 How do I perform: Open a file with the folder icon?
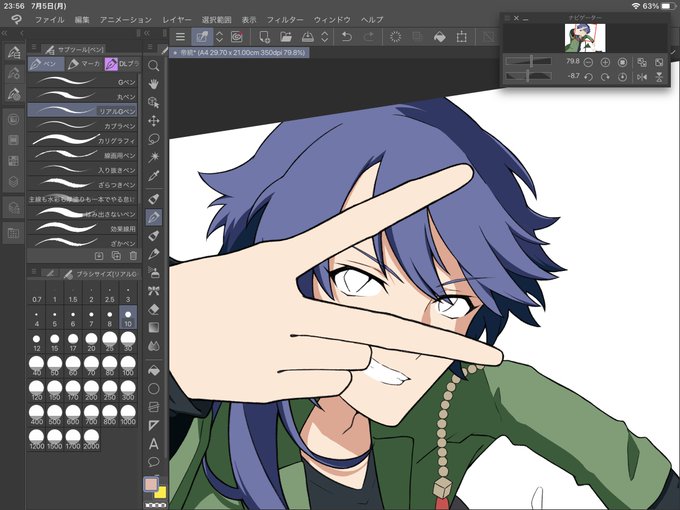coord(286,37)
